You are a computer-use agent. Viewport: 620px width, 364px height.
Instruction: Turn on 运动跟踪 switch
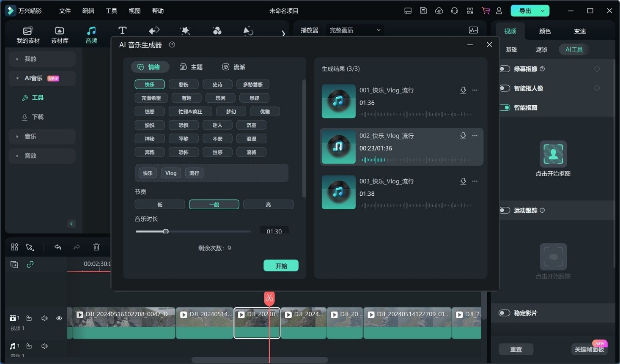tap(505, 210)
